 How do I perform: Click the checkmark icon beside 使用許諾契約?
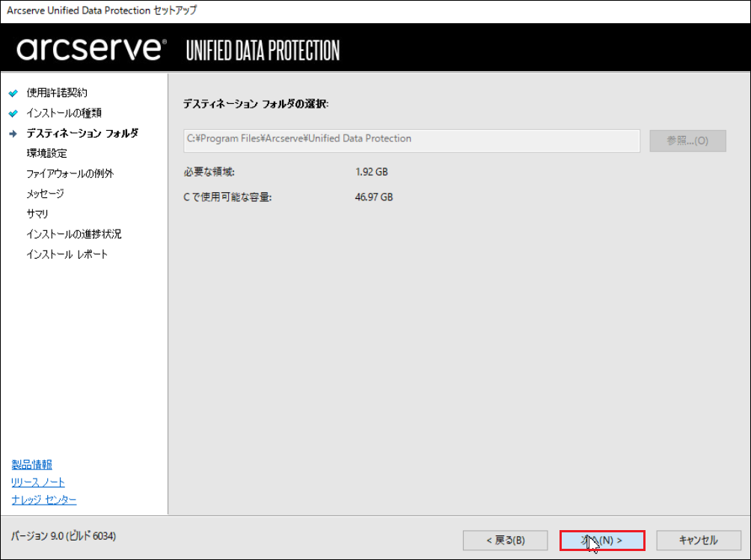click(13, 93)
